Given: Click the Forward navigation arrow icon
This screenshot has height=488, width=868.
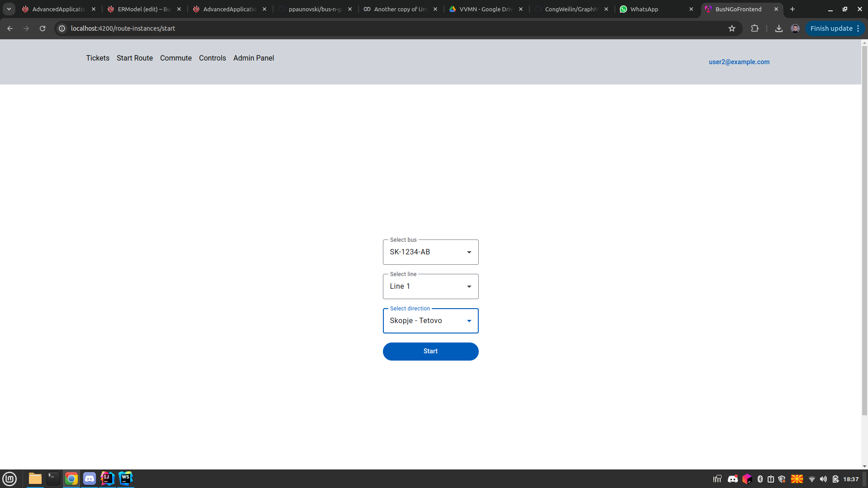Looking at the screenshot, I should coord(26,28).
